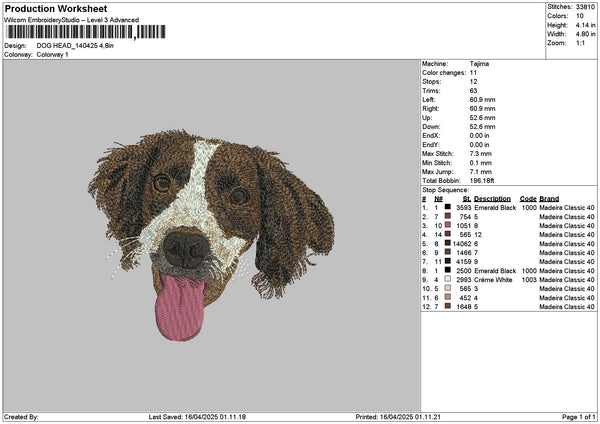Screen dimensions: 600x424
Task: Click the 'St.' column header
Action: pyautogui.click(x=466, y=199)
